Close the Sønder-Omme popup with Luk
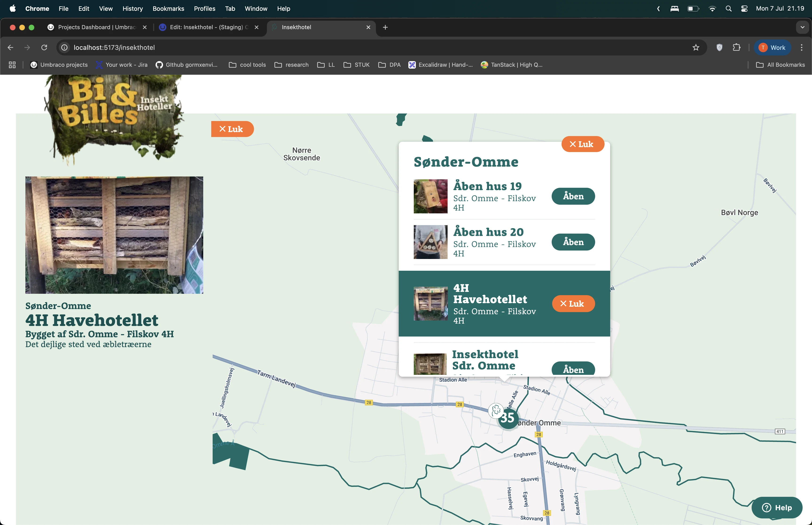 pyautogui.click(x=582, y=144)
